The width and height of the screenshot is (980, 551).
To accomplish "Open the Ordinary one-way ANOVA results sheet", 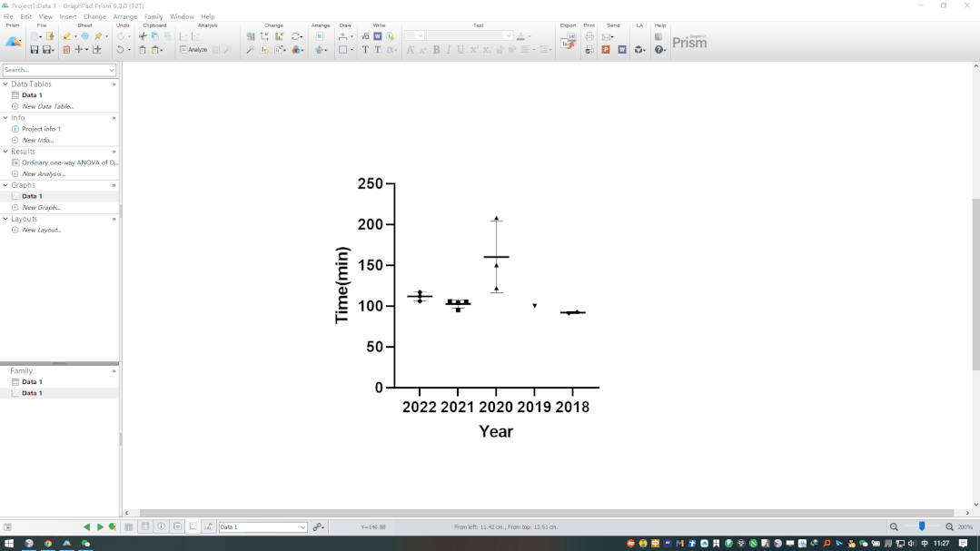I will [69, 162].
